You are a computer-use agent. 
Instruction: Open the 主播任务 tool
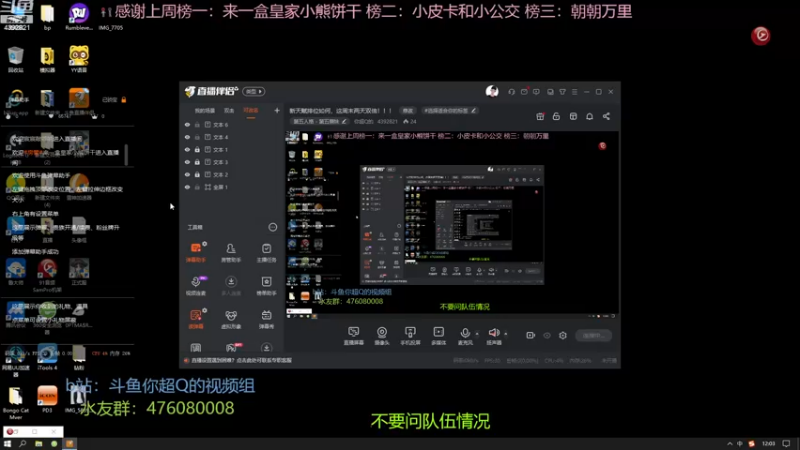click(266, 252)
